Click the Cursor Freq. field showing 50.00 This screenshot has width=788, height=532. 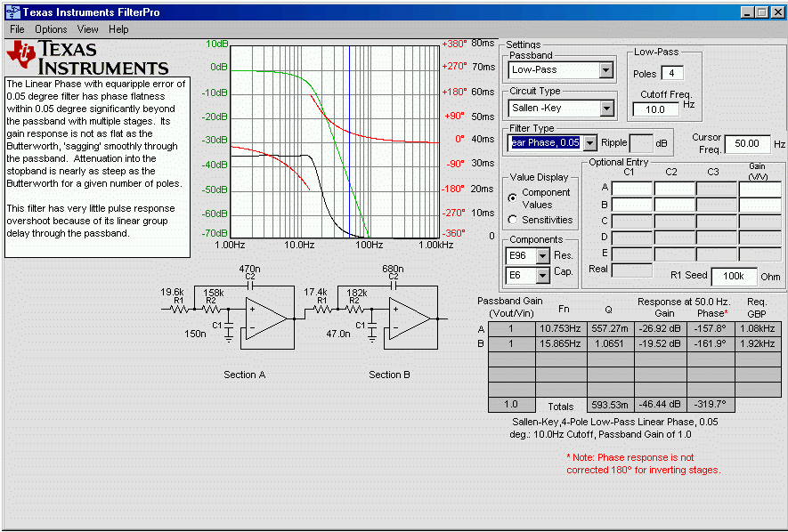point(747,143)
